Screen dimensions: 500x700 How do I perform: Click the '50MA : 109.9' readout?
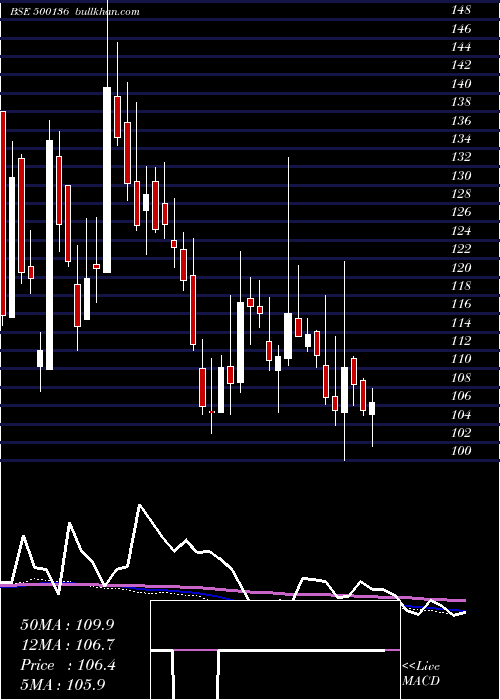tap(67, 625)
